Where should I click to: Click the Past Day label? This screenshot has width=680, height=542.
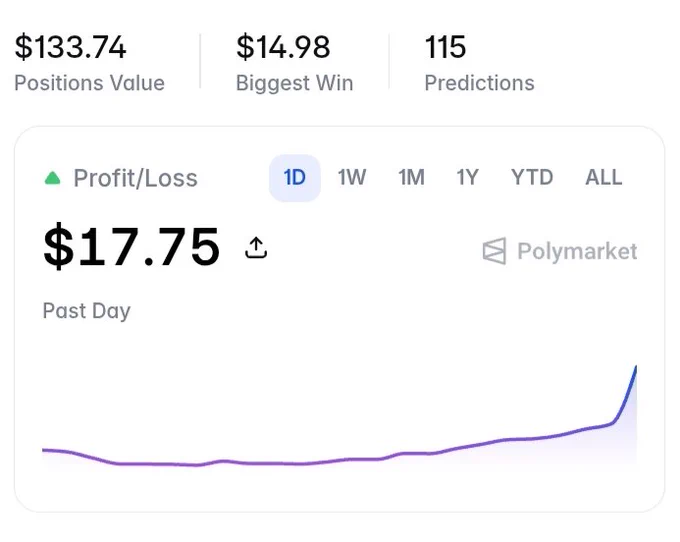tap(86, 311)
